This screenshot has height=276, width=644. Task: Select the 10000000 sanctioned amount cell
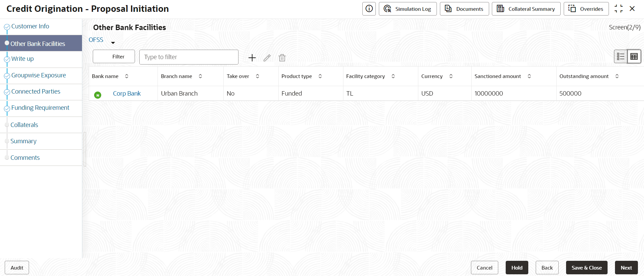pyautogui.click(x=514, y=94)
